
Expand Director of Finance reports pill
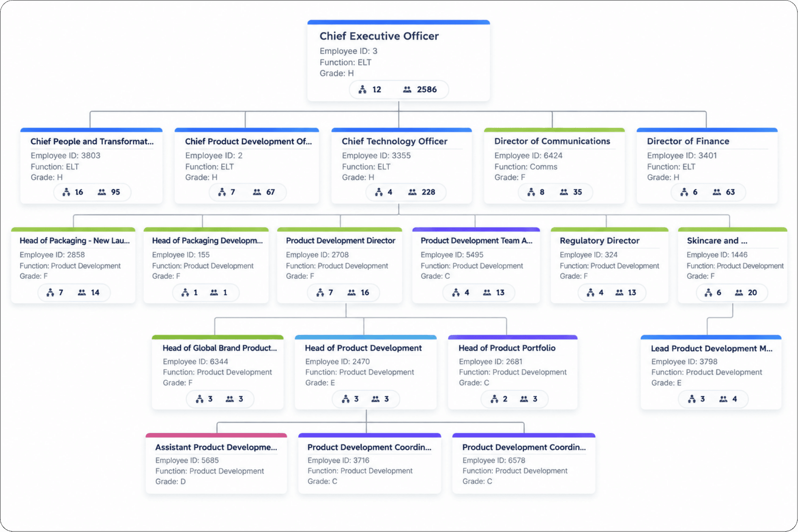click(708, 192)
